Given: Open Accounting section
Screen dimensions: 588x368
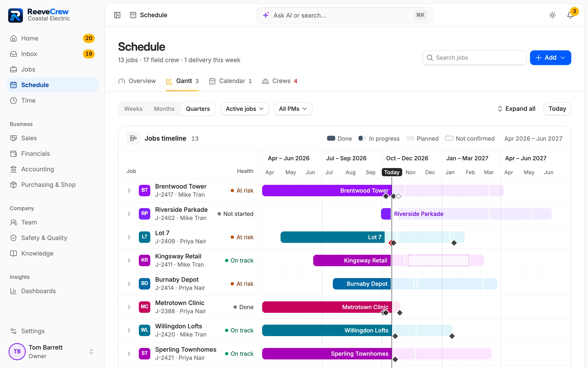Looking at the screenshot, I should tap(52, 169).
